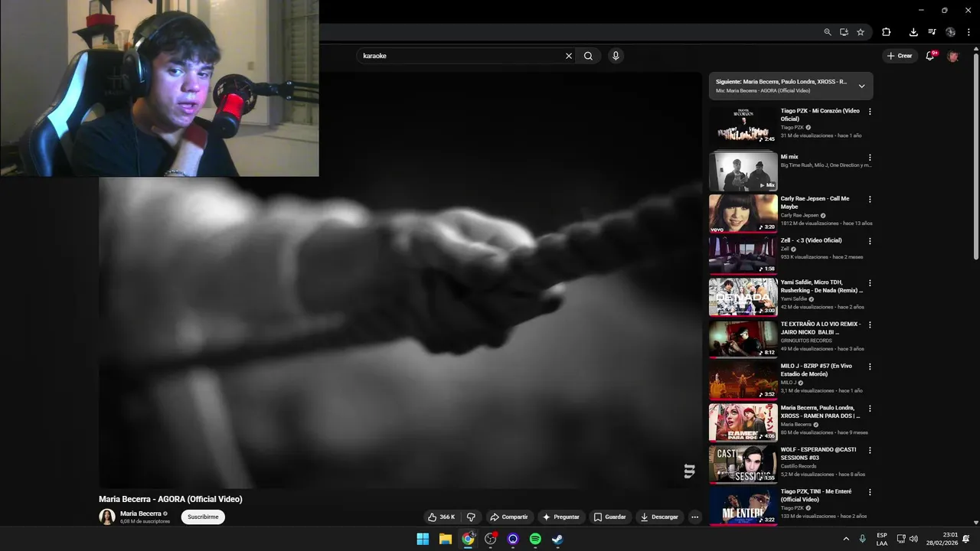Start voice search with microphone icon

[x=616, y=56]
